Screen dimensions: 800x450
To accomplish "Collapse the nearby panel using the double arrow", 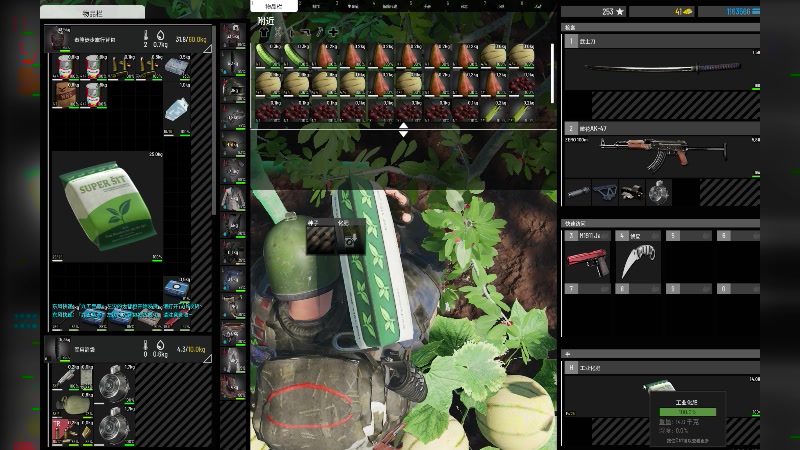I will coord(403,130).
